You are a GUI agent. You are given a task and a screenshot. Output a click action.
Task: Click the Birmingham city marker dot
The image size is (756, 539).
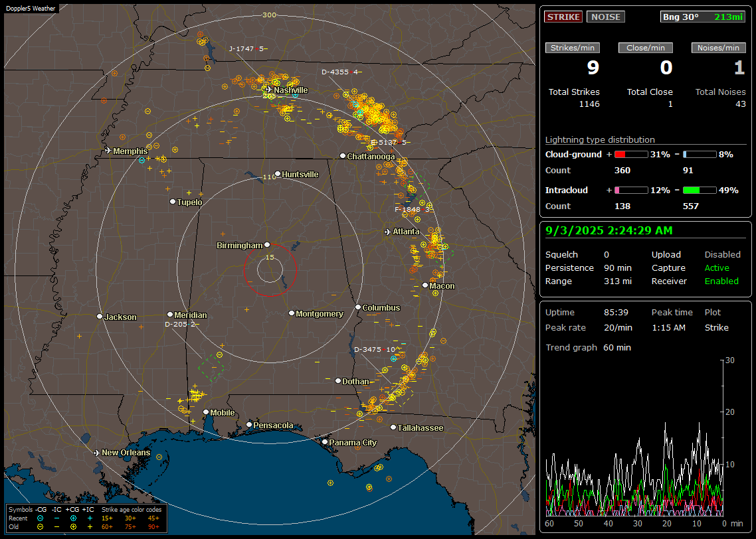pos(267,245)
